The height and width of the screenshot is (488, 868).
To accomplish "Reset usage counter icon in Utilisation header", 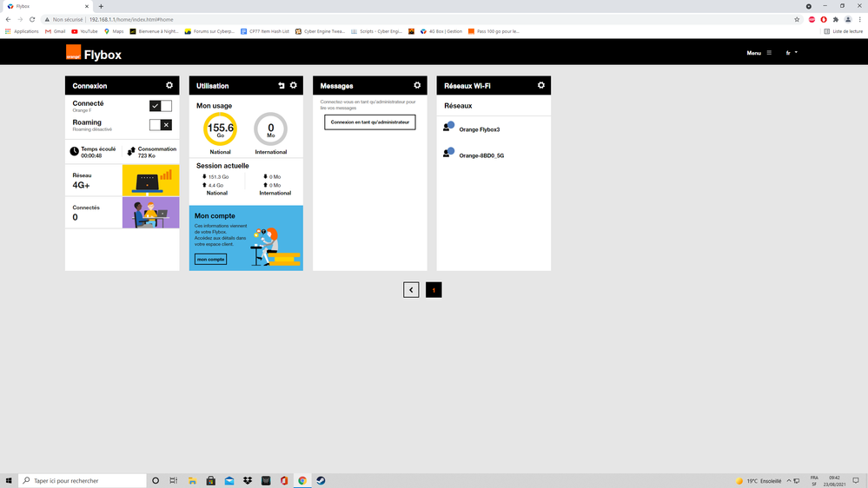I will 282,85.
